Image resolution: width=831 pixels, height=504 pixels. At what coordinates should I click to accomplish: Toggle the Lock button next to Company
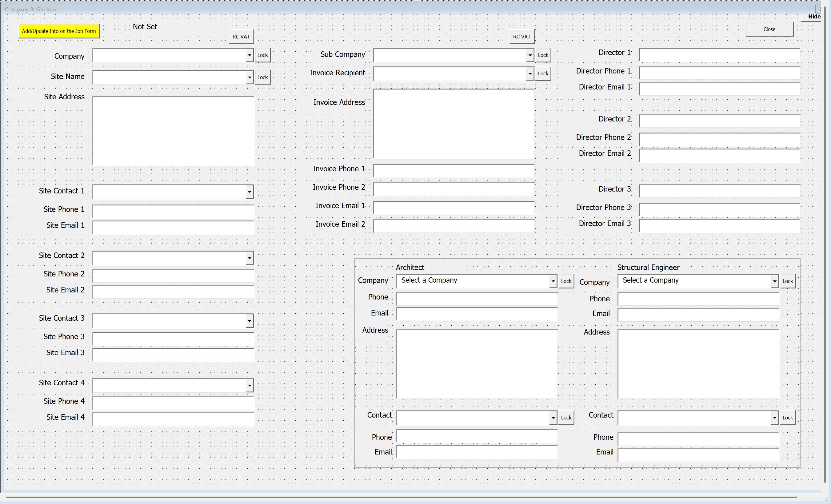point(262,55)
